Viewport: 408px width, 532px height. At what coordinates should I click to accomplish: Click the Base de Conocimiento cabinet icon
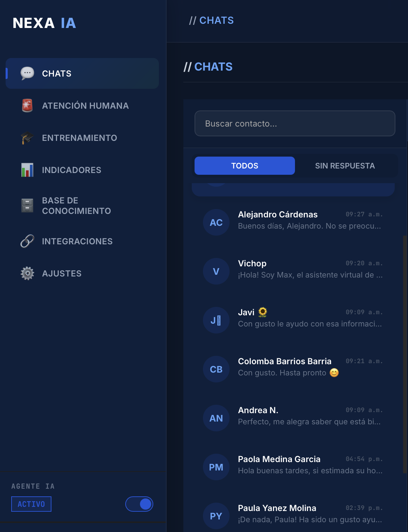click(27, 206)
